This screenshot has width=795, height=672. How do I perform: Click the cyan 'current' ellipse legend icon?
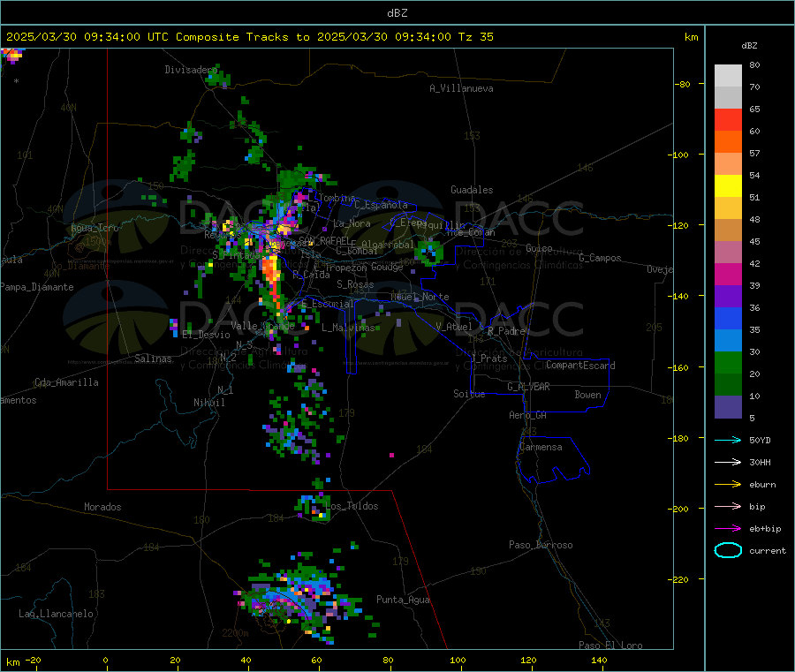pos(728,550)
